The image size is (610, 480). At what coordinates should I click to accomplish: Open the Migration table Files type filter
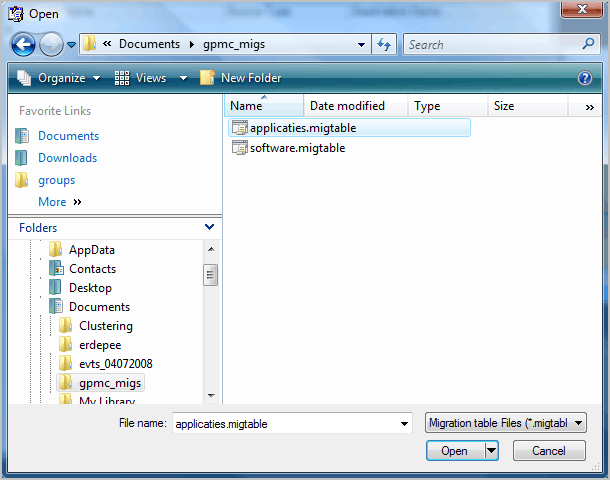pyautogui.click(x=505, y=423)
